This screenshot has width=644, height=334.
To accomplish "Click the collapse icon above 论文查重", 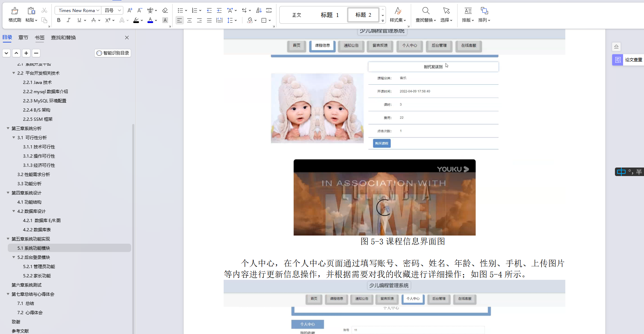I will (616, 46).
